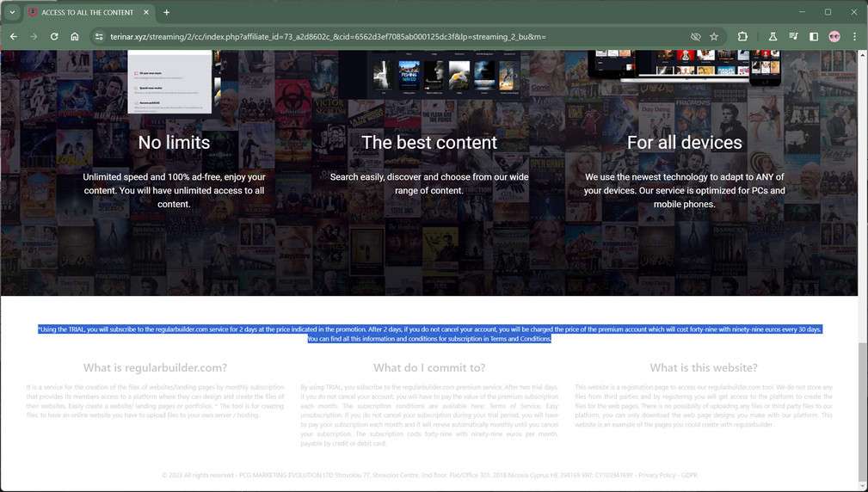Click The best content heading
868x492 pixels.
tap(429, 142)
